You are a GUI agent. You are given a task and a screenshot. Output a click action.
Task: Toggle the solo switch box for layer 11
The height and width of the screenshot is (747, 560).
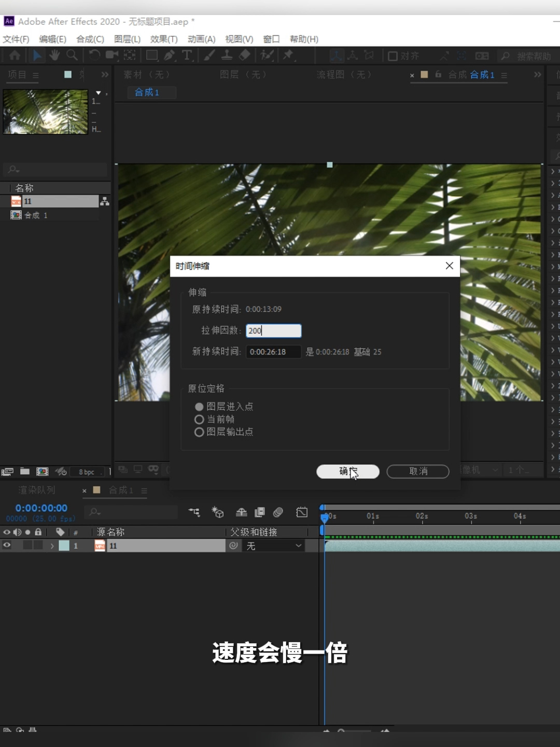coord(27,545)
